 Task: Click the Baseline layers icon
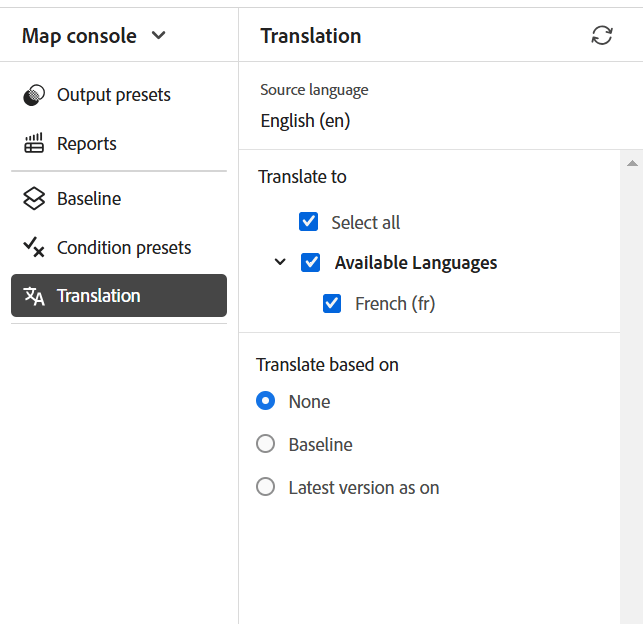[x=34, y=199]
